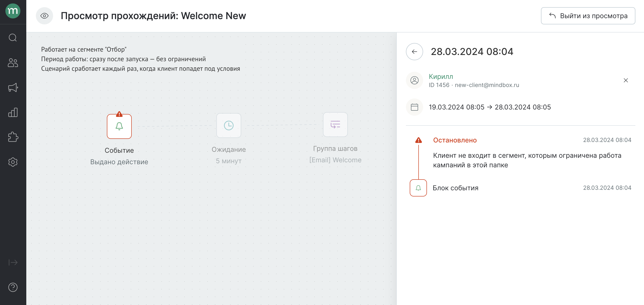
Task: Click the Остановлено timestamp 28.03.2024 08:04
Action: pyautogui.click(x=607, y=140)
